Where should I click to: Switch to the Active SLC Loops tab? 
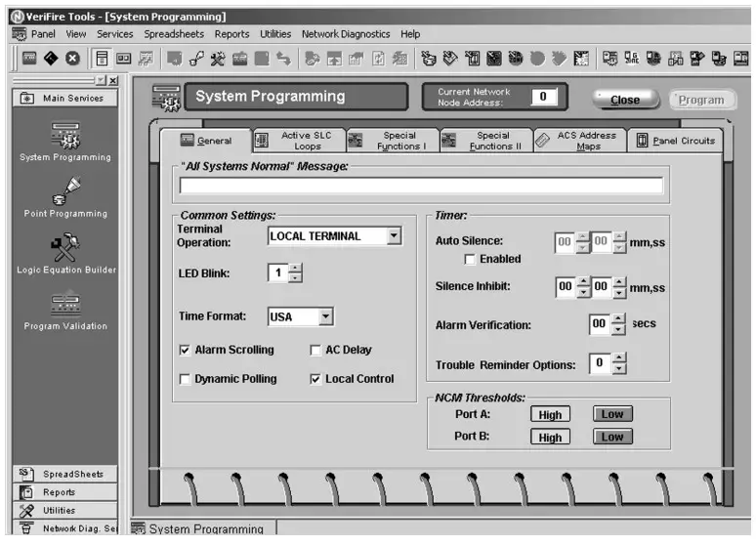coord(300,141)
